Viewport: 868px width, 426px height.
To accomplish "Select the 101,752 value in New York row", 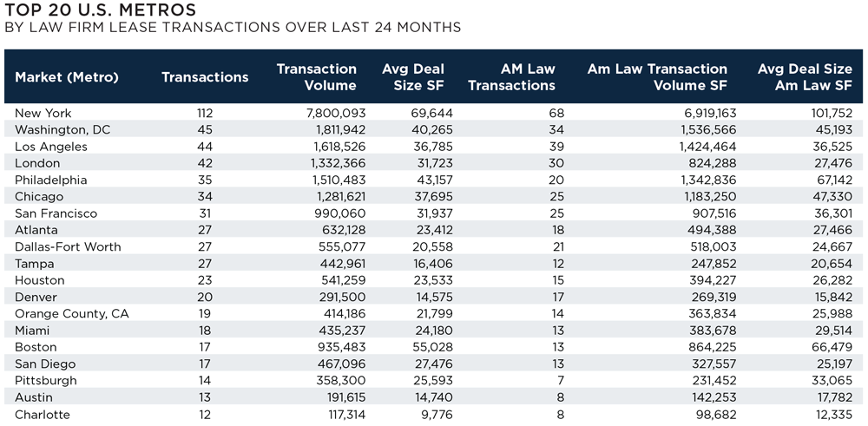I will tap(827, 113).
